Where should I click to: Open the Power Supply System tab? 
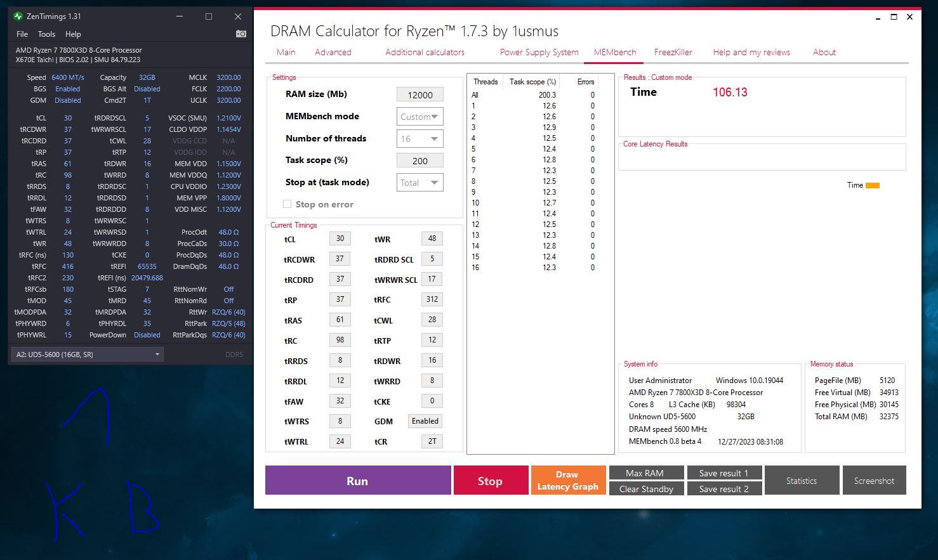pos(539,52)
